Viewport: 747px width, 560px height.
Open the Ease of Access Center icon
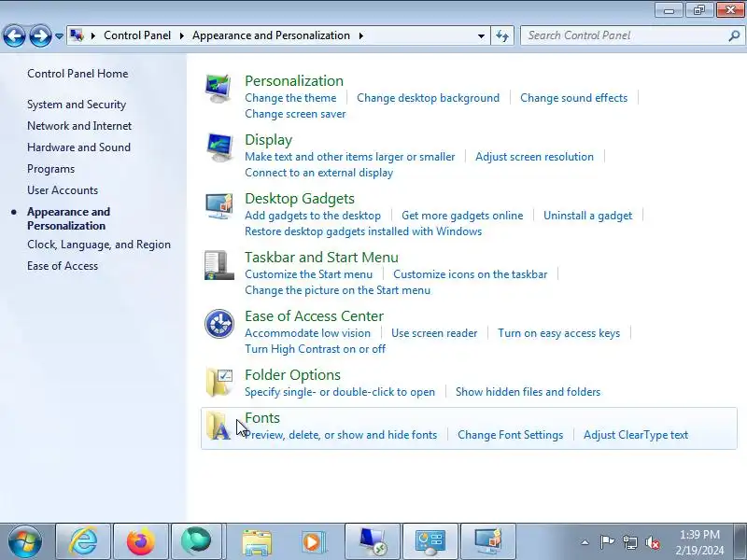click(219, 324)
